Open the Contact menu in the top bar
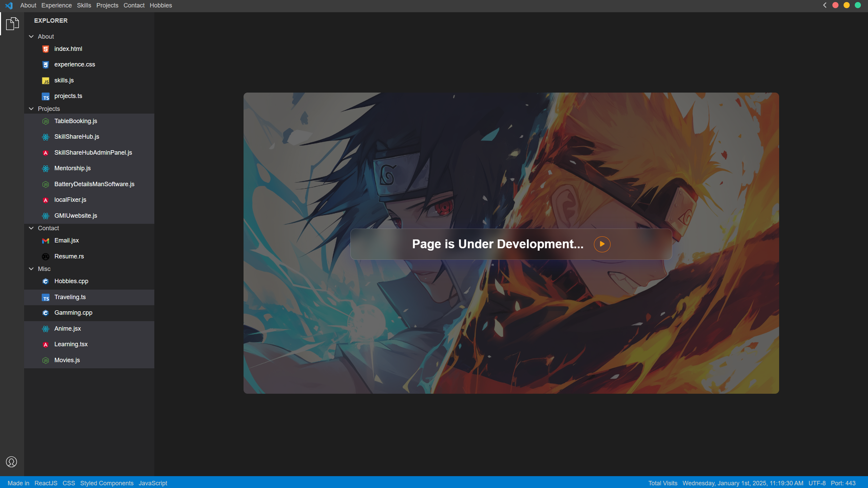Image resolution: width=868 pixels, height=488 pixels. tap(134, 5)
